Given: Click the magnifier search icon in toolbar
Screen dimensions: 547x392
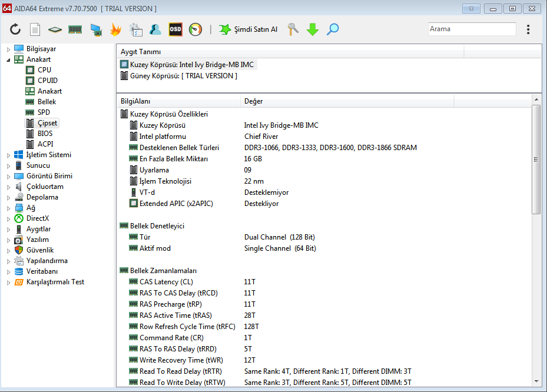Looking at the screenshot, I should tap(333, 29).
